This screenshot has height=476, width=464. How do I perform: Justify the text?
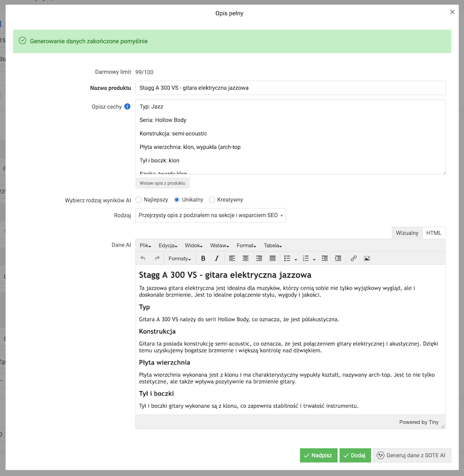click(272, 258)
